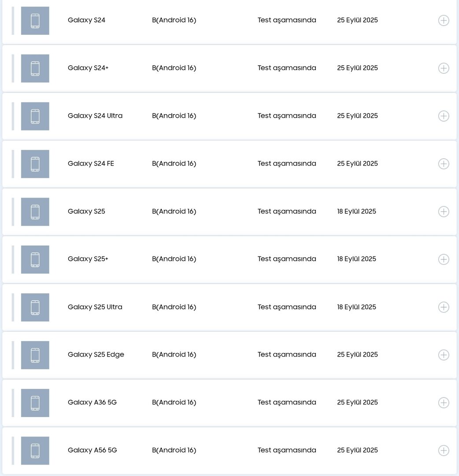
Task: Click the Galaxy S25+ date 18 Eylül 2025
Action: [356, 259]
